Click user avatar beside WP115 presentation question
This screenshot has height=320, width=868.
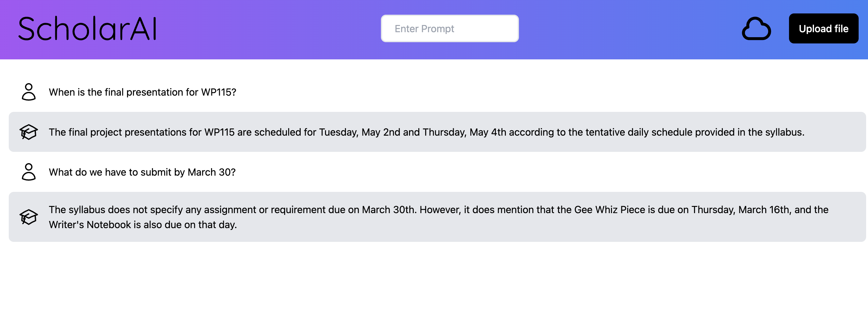(29, 92)
